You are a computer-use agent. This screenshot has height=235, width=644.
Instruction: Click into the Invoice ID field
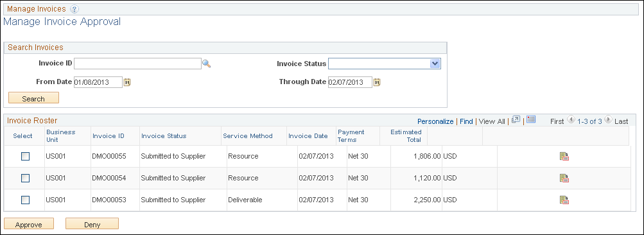point(137,64)
